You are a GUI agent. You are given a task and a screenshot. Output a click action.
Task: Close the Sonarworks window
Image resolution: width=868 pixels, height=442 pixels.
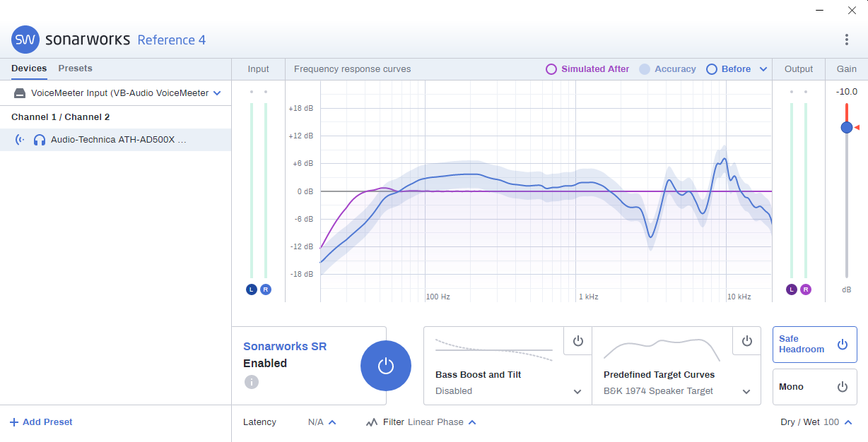point(852,11)
